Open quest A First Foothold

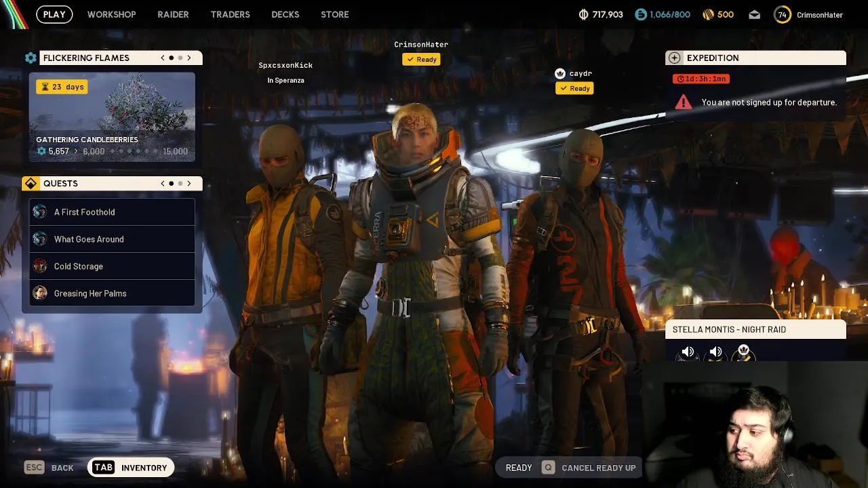point(112,212)
